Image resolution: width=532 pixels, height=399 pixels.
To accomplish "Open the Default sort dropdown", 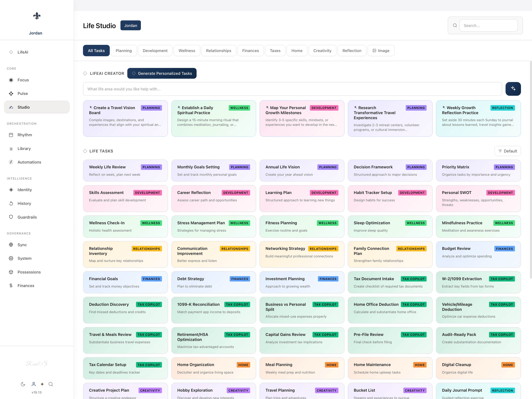I will pyautogui.click(x=507, y=151).
